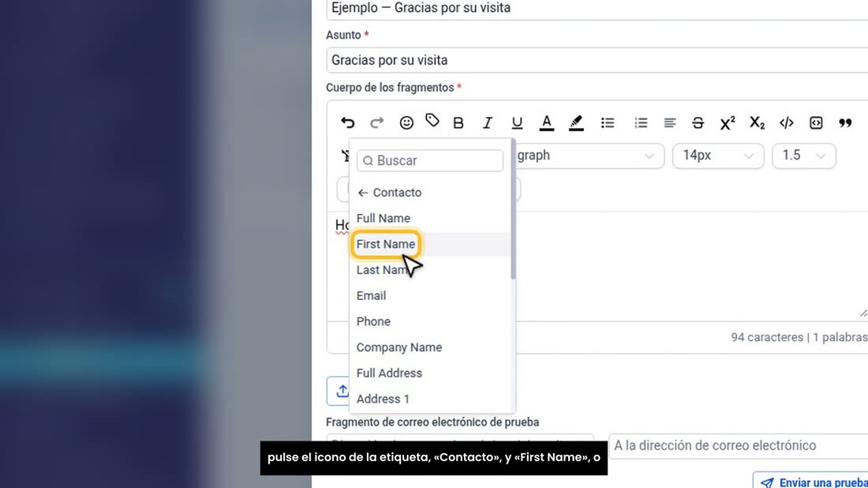Viewport: 868px width, 488px height.
Task: Click the test recipient email address field
Action: (x=739, y=446)
